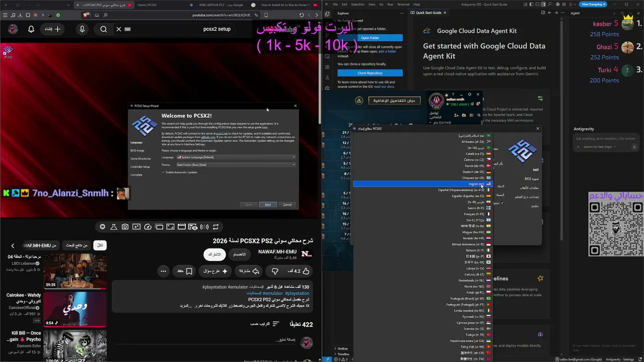This screenshot has width=644, height=362.
Task: Click the #emulator hashtag link
Action: [273, 294]
